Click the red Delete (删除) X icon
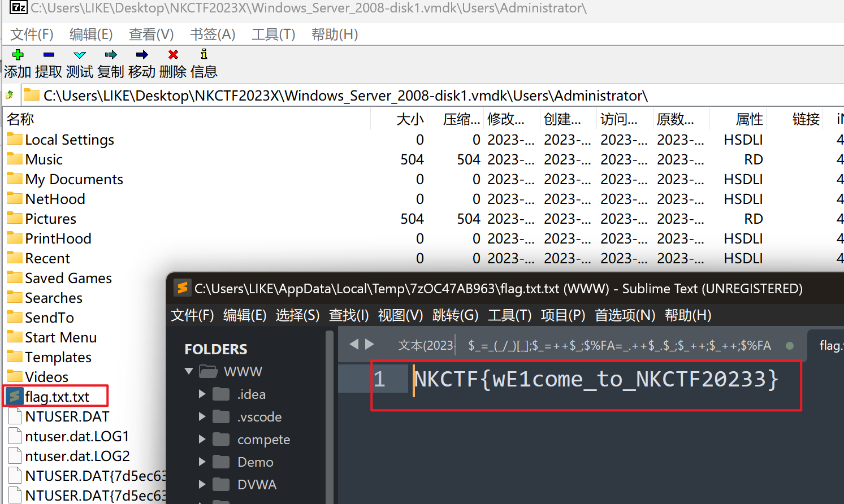The width and height of the screenshot is (844, 504). click(173, 54)
